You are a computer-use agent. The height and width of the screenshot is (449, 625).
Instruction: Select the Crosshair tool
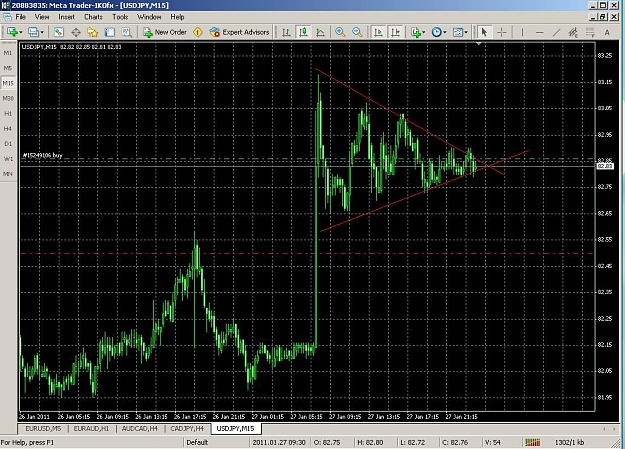pos(502,32)
